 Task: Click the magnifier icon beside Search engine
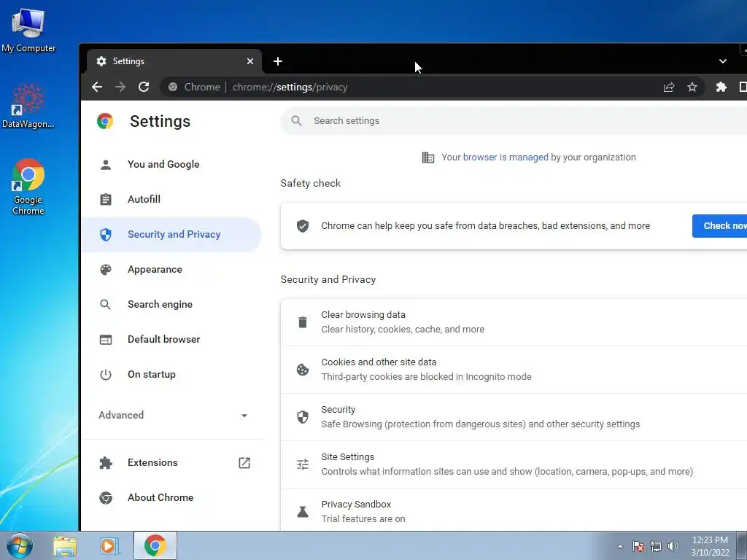pos(106,305)
